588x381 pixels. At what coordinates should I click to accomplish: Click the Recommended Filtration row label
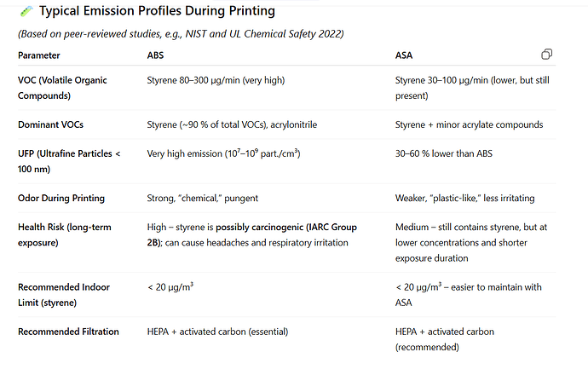(x=68, y=332)
